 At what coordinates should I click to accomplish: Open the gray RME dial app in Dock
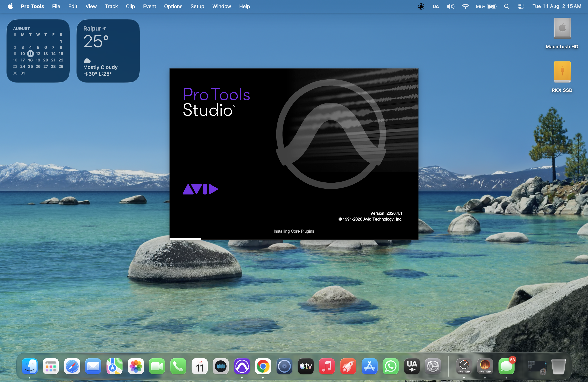pos(464,366)
